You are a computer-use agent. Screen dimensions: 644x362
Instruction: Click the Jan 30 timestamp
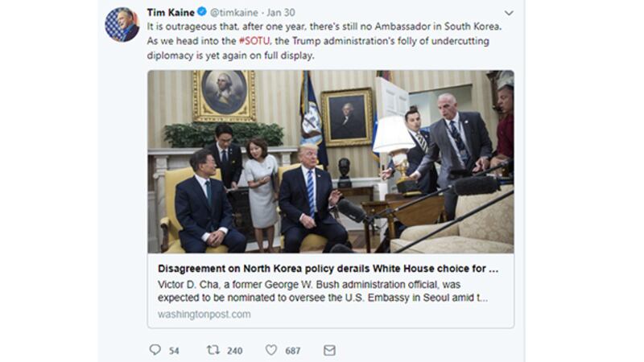(x=281, y=13)
